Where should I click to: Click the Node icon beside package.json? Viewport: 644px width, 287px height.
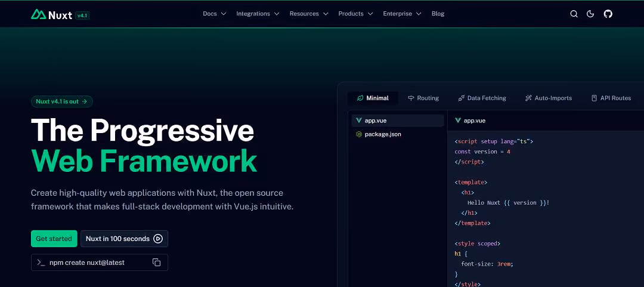[x=359, y=134]
